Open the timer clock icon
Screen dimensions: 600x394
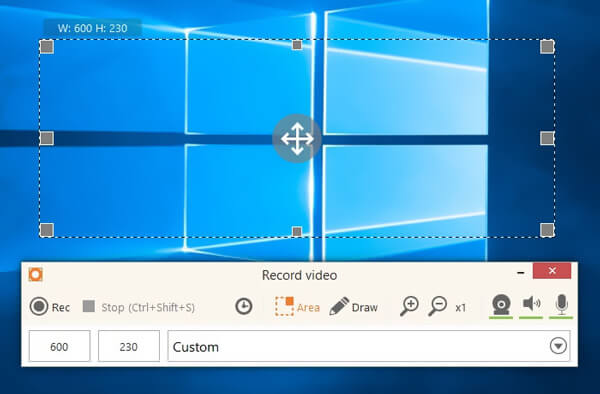(x=243, y=306)
